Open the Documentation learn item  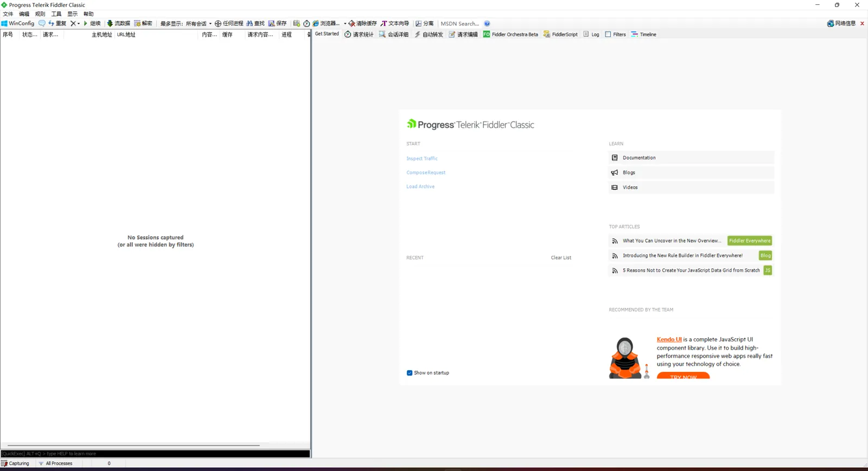[x=692, y=158]
